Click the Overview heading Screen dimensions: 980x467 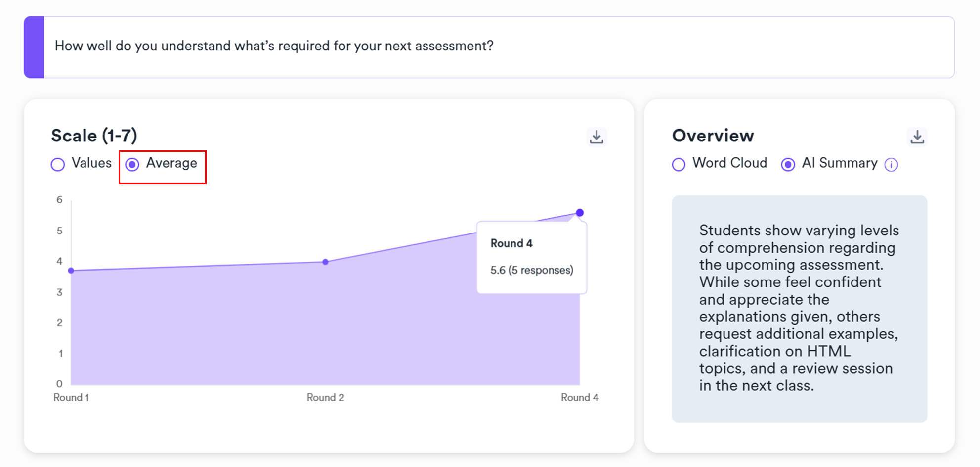coord(713,136)
